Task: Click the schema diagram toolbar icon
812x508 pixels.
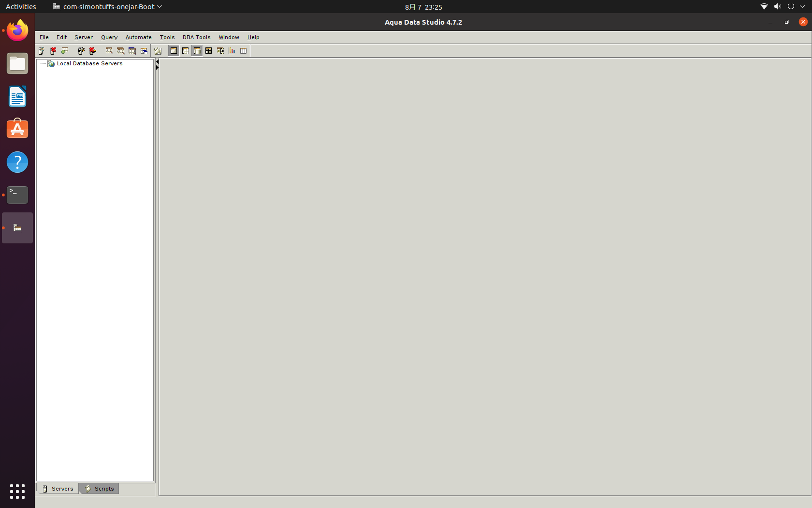Action: coord(220,51)
